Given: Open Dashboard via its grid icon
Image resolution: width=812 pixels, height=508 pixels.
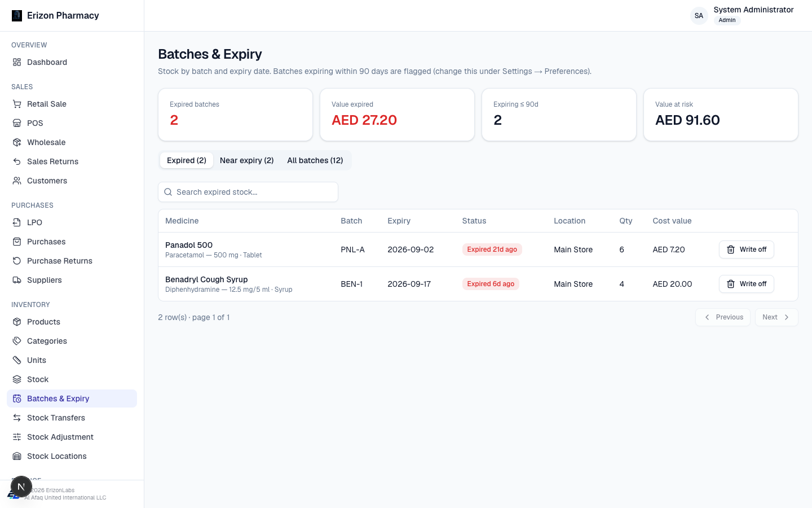Looking at the screenshot, I should (x=17, y=62).
